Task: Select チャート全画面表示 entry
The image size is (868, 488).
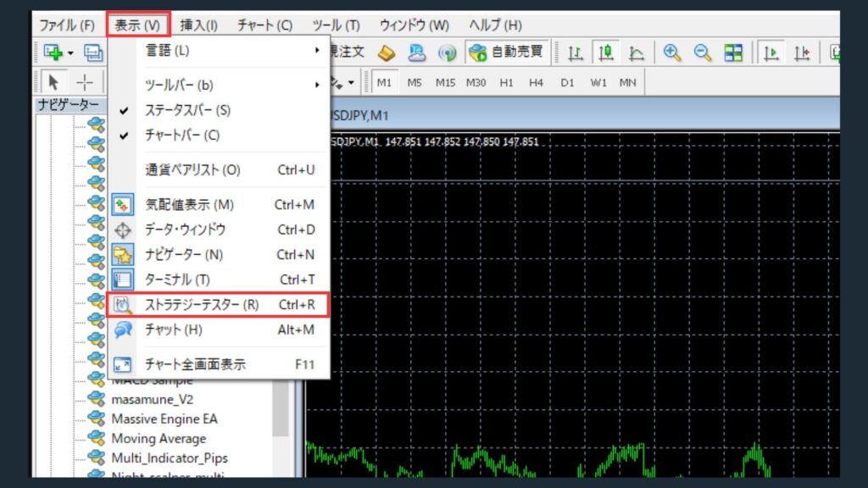Action: (x=219, y=364)
